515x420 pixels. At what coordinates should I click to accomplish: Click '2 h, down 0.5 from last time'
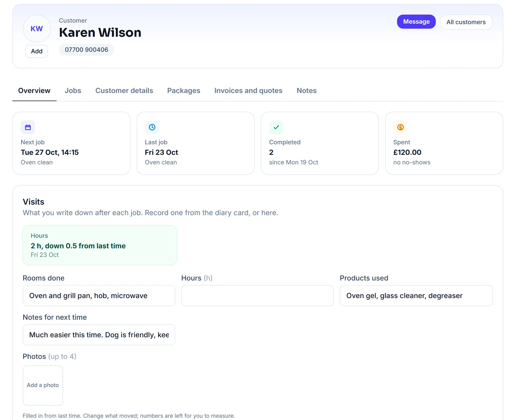click(78, 246)
